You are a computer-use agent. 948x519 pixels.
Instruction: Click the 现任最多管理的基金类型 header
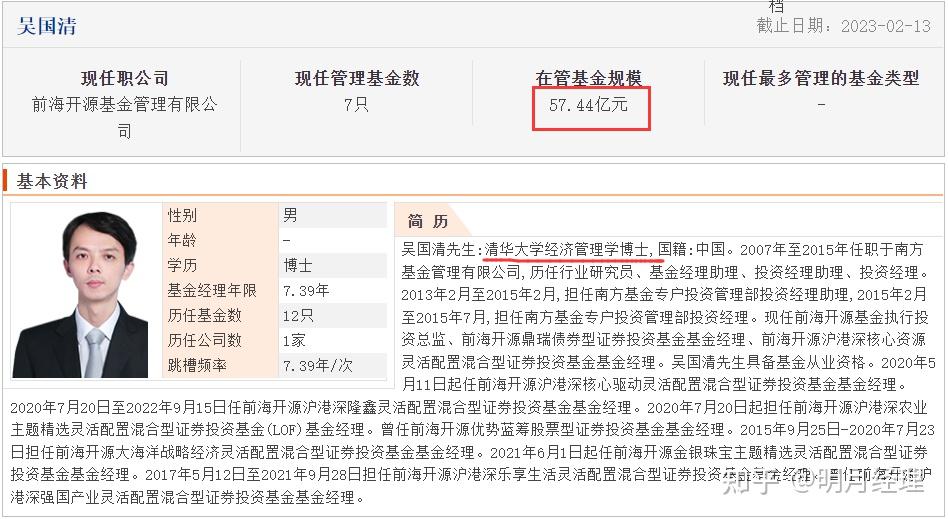[821, 78]
